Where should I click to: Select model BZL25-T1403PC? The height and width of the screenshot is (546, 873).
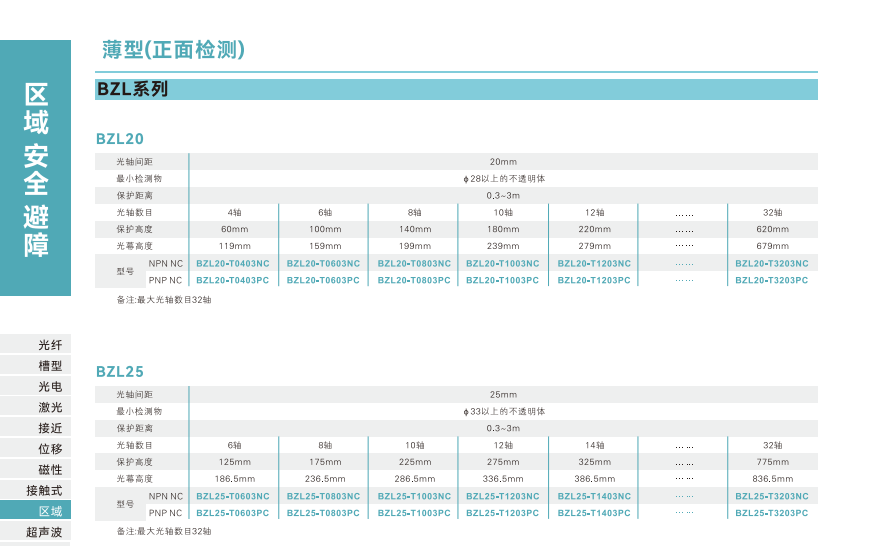tap(594, 513)
